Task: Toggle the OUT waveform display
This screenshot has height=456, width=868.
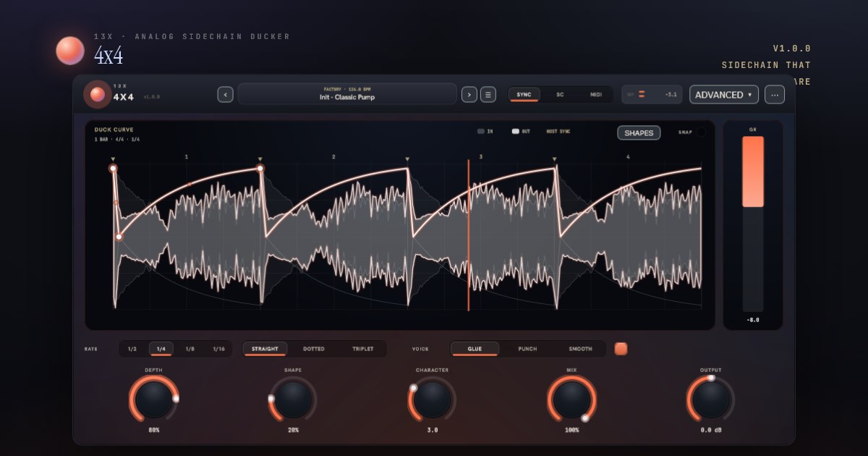Action: tap(521, 132)
